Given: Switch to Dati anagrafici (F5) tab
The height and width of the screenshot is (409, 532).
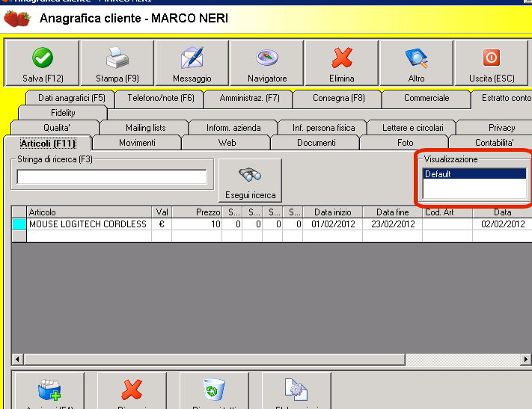Looking at the screenshot, I should 72,99.
